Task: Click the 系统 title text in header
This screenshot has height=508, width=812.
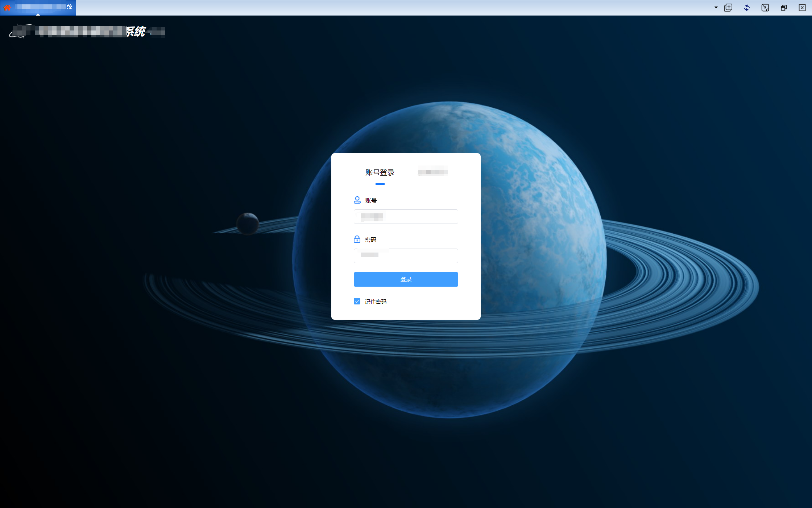Action: pos(136,32)
